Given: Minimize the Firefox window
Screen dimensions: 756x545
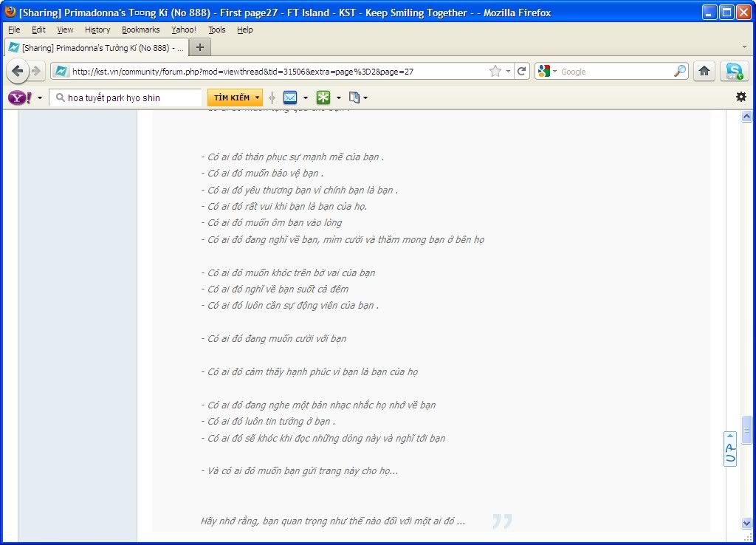Looking at the screenshot, I should click(709, 12).
